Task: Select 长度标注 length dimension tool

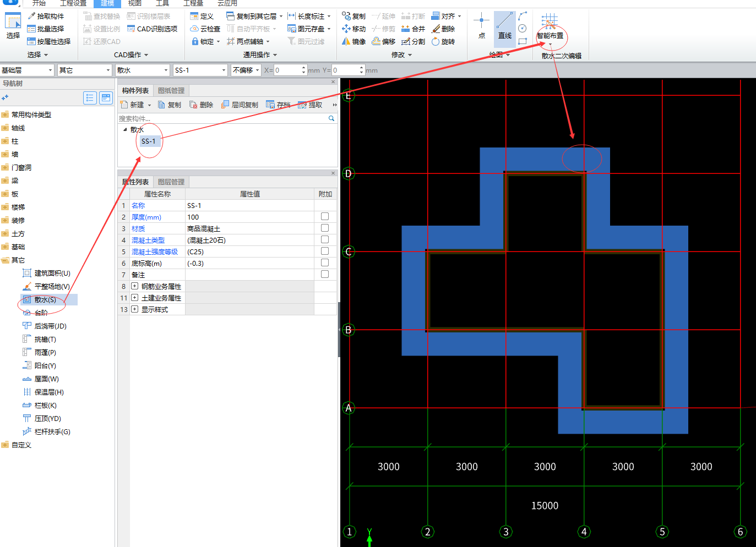Action: (x=309, y=16)
